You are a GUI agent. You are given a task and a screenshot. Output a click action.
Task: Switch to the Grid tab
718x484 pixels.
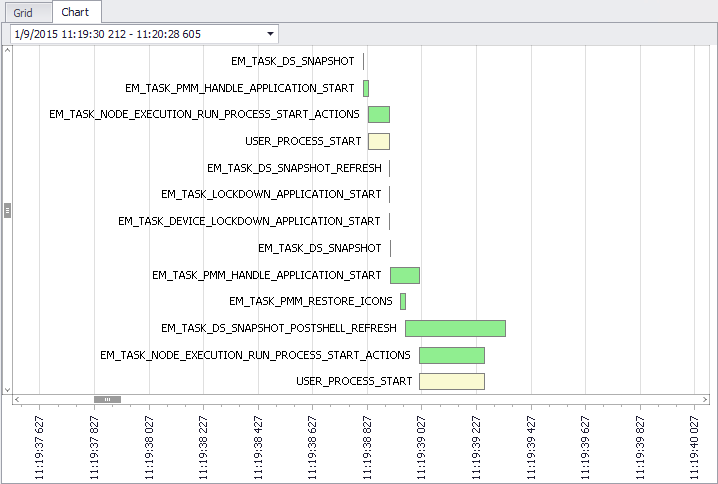pos(26,12)
